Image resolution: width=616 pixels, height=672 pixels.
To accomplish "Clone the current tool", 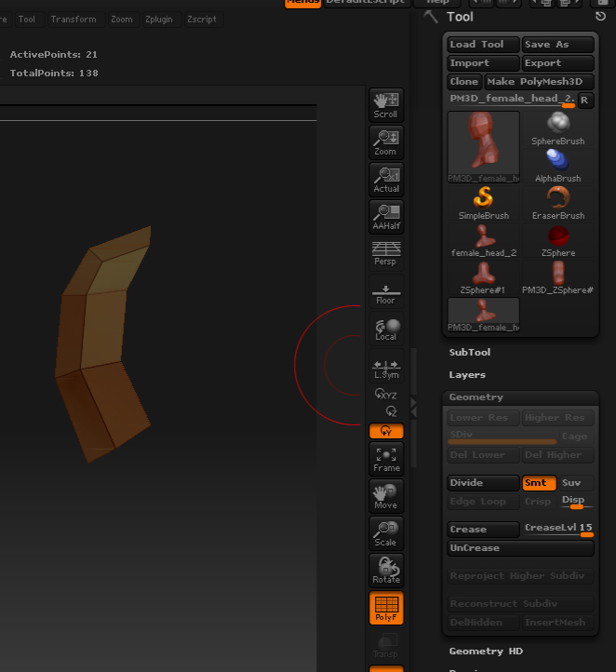I will (x=464, y=81).
